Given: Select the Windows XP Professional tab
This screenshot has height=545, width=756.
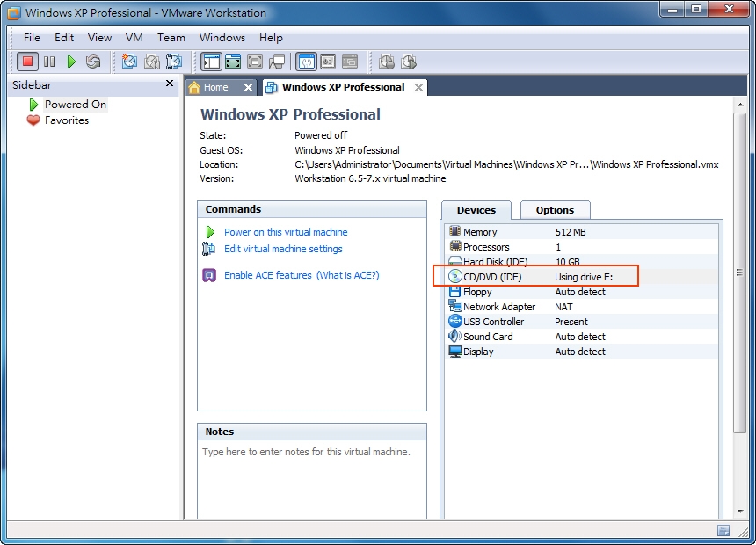Looking at the screenshot, I should (343, 87).
